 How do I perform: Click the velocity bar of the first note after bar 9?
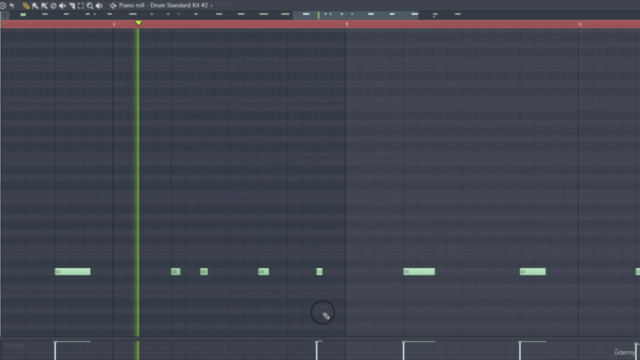click(x=404, y=350)
